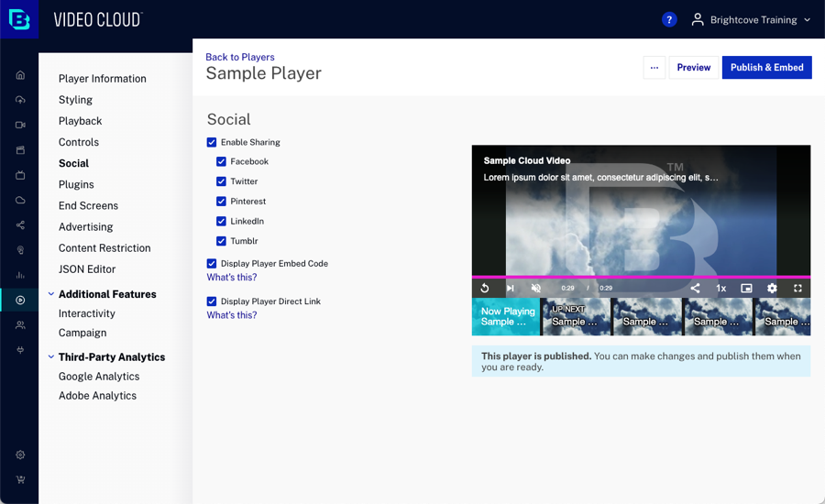Disable the Pinterest sharing checkbox
Image resolution: width=825 pixels, height=504 pixels.
[221, 202]
